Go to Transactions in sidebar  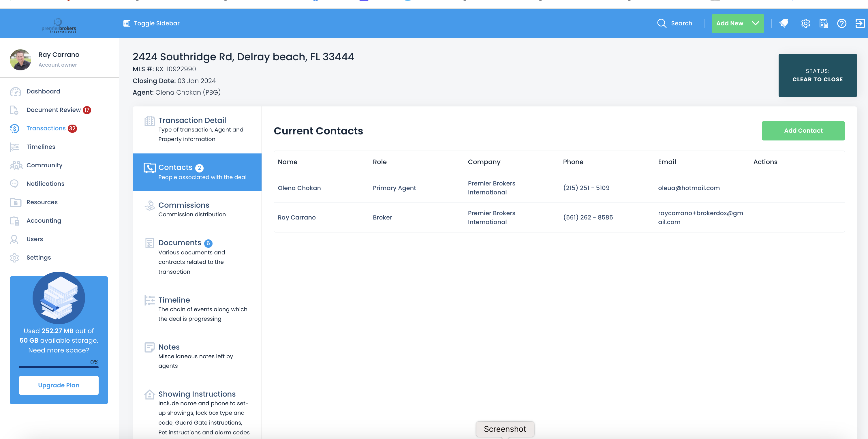coord(46,128)
